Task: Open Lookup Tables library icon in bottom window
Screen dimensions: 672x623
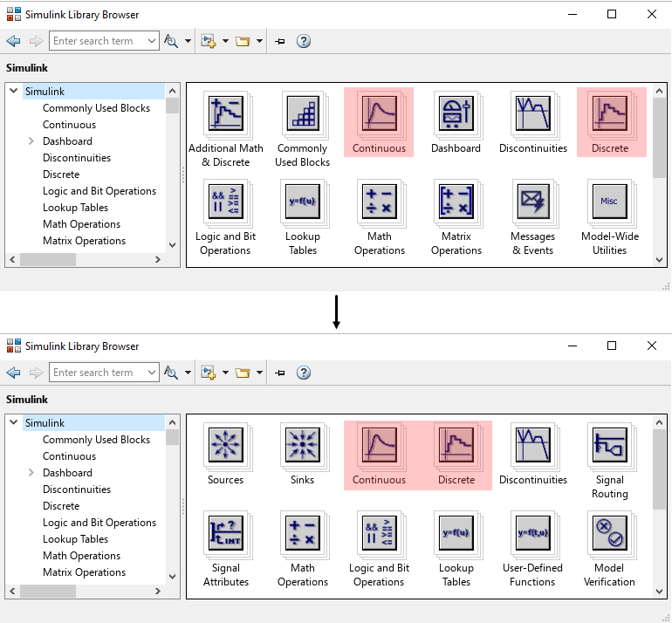Action: coord(456,534)
